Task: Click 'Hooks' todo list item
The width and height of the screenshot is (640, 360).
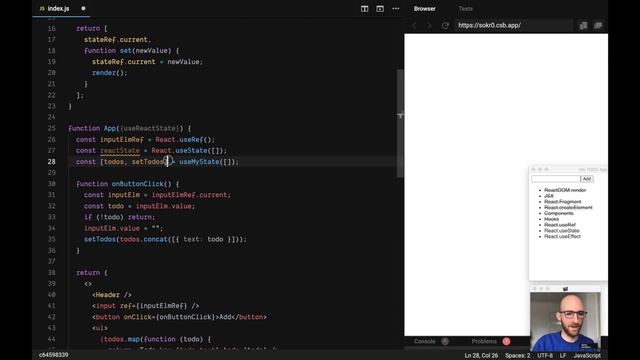Action: (x=551, y=219)
